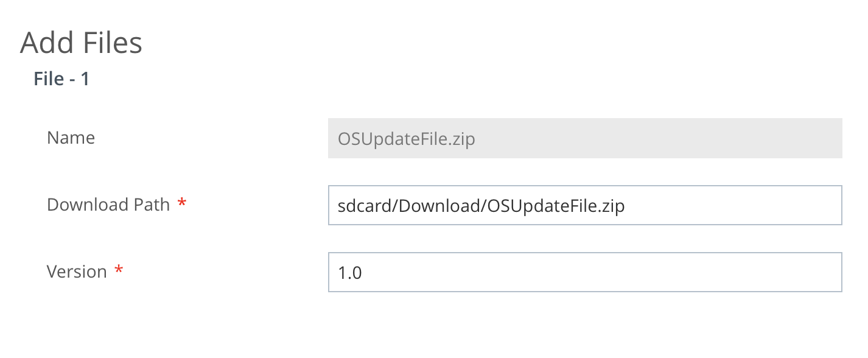Click the OSUpdateFile.zip text in Name field
The height and width of the screenshot is (358, 868).
pyautogui.click(x=405, y=139)
